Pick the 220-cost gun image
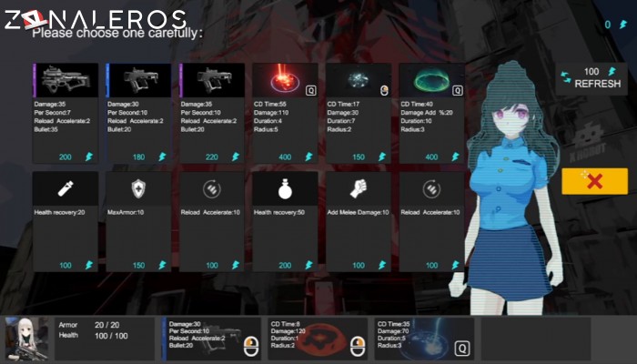 point(212,80)
